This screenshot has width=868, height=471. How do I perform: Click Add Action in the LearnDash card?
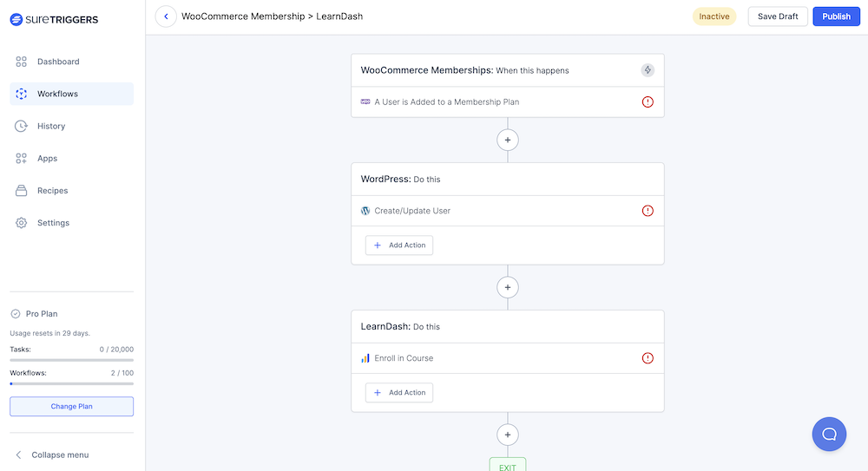pos(399,392)
